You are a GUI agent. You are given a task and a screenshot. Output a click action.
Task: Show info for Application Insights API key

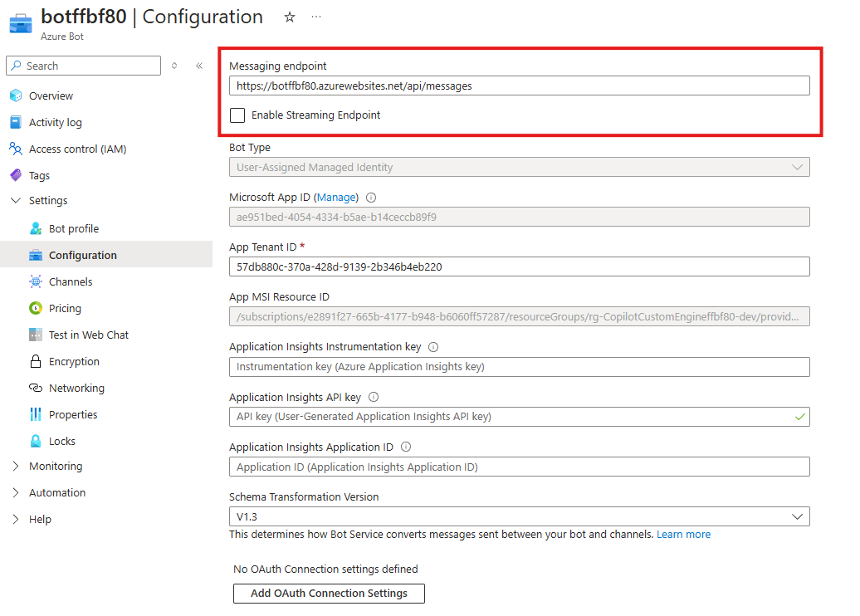[x=374, y=397]
